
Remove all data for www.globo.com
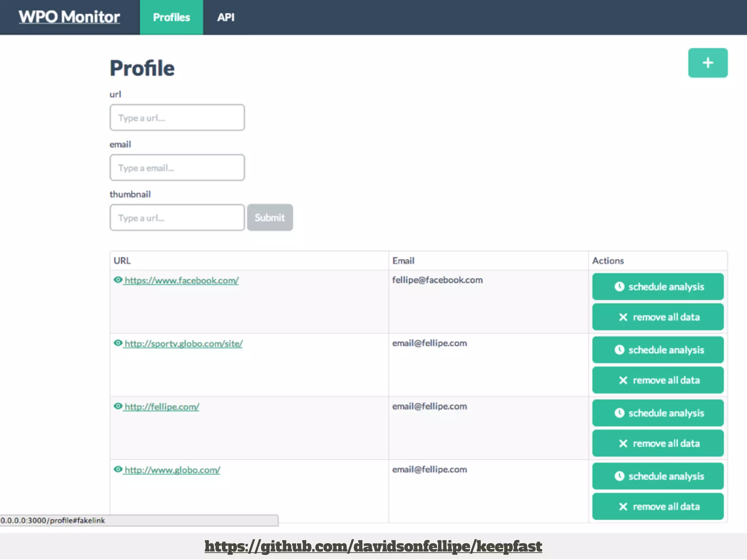[x=658, y=506]
